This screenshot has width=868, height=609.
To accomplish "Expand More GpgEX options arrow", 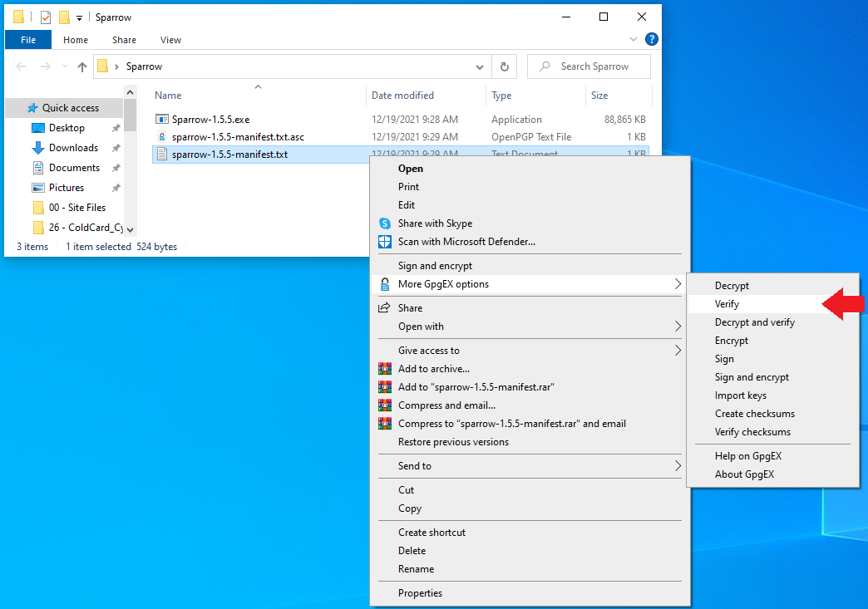I will click(678, 284).
